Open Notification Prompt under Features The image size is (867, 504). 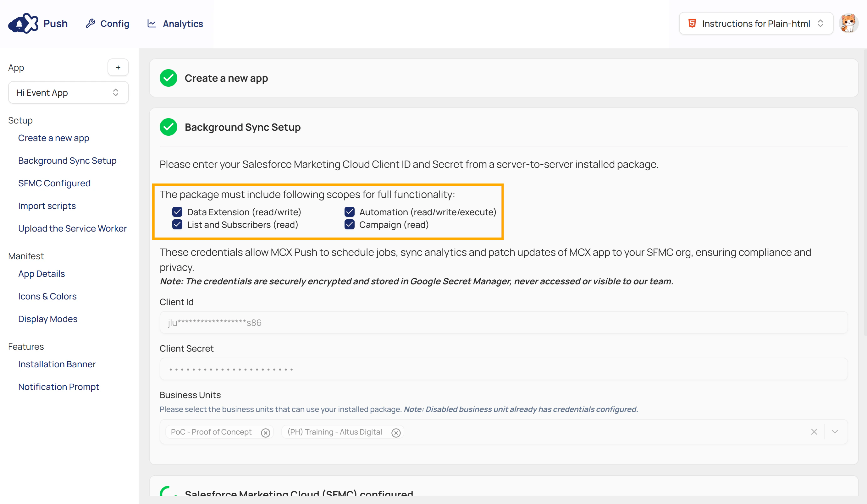point(59,387)
